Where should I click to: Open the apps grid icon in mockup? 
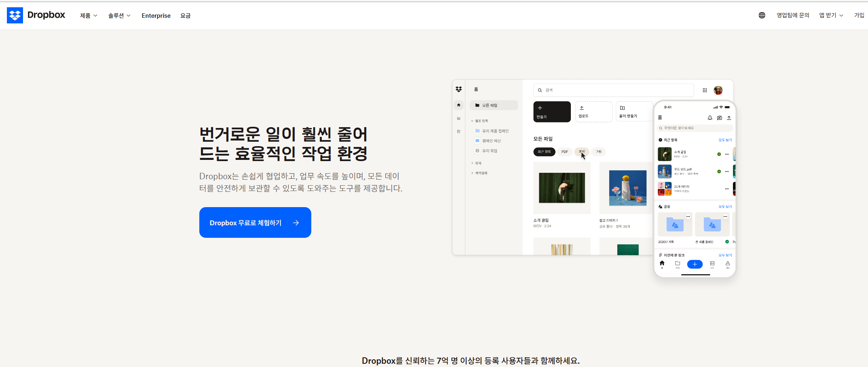[705, 90]
